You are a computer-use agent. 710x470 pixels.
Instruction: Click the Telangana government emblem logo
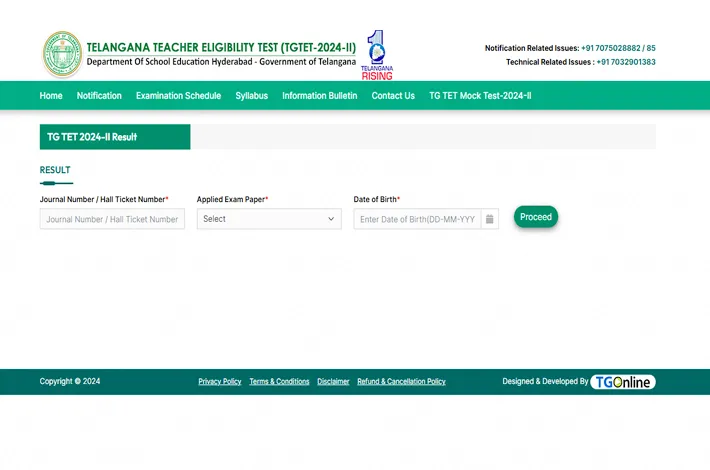61,54
